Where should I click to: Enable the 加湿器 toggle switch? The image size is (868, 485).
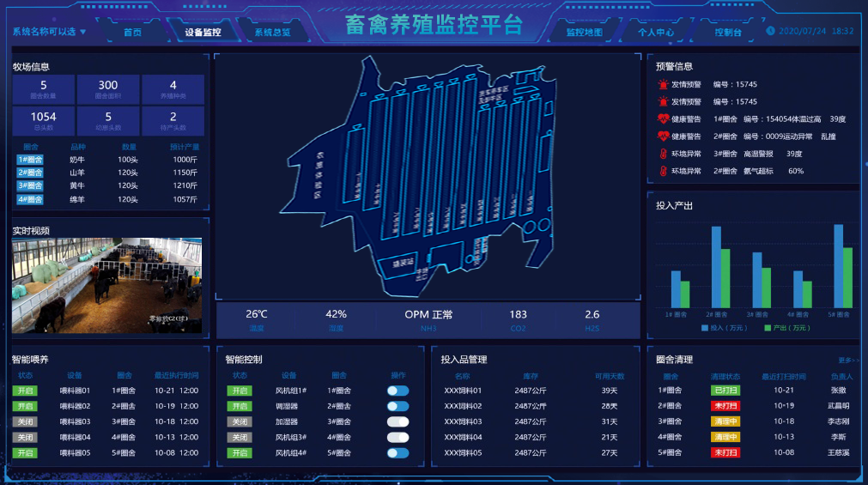click(398, 421)
